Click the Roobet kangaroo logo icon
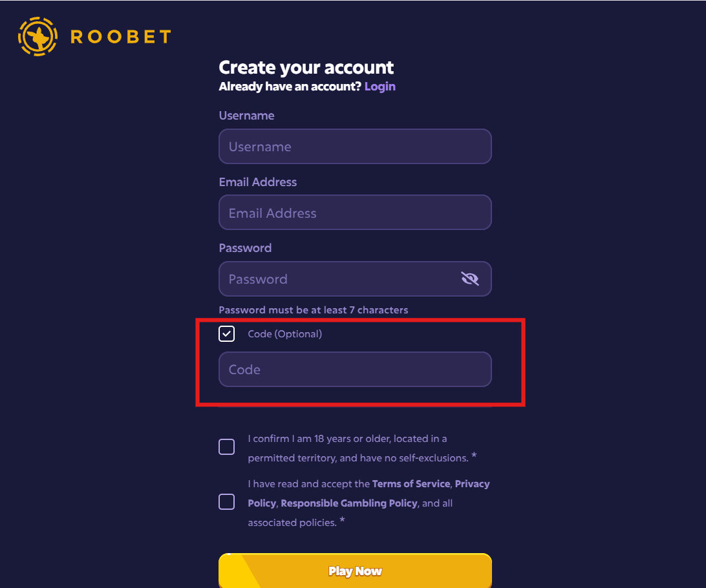 click(38, 36)
